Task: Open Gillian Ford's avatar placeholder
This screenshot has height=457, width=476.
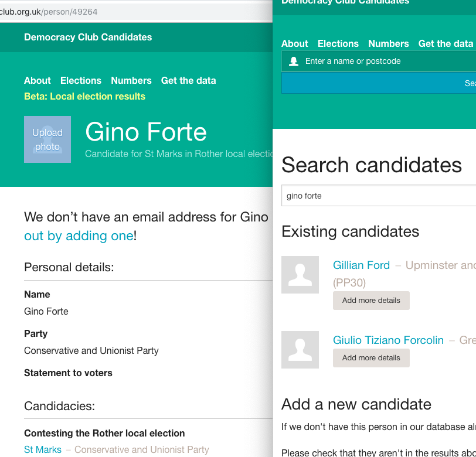Action: pyautogui.click(x=300, y=275)
